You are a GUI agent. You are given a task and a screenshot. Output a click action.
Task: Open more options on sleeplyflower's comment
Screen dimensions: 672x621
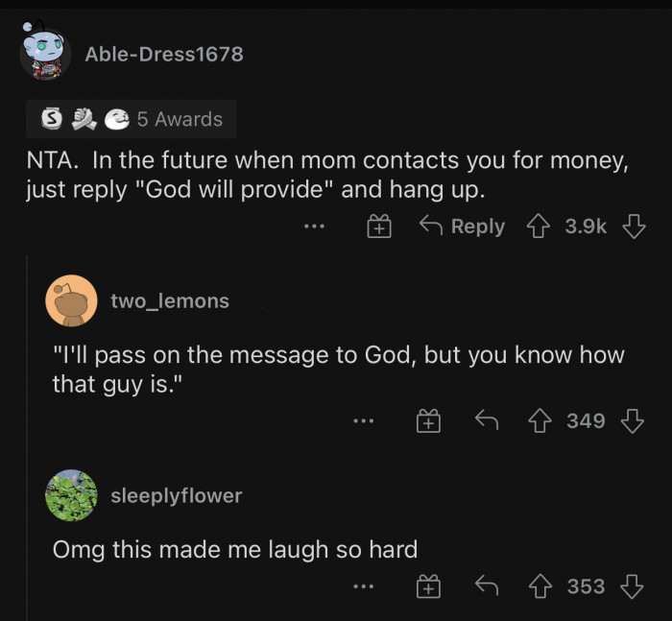[x=362, y=586]
